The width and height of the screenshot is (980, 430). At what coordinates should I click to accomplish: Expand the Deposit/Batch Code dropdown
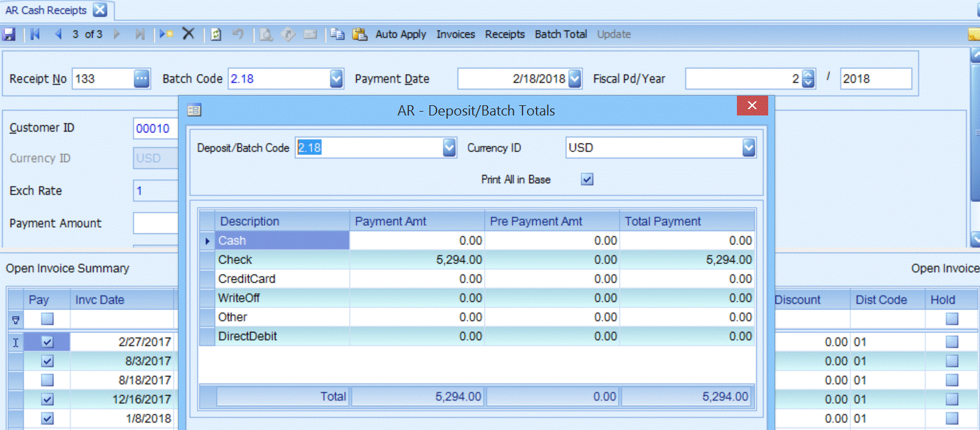pyautogui.click(x=449, y=148)
